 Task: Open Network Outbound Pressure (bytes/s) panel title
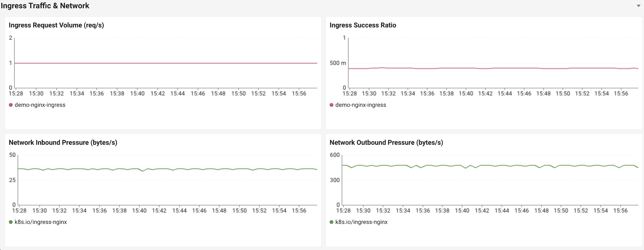coord(386,143)
